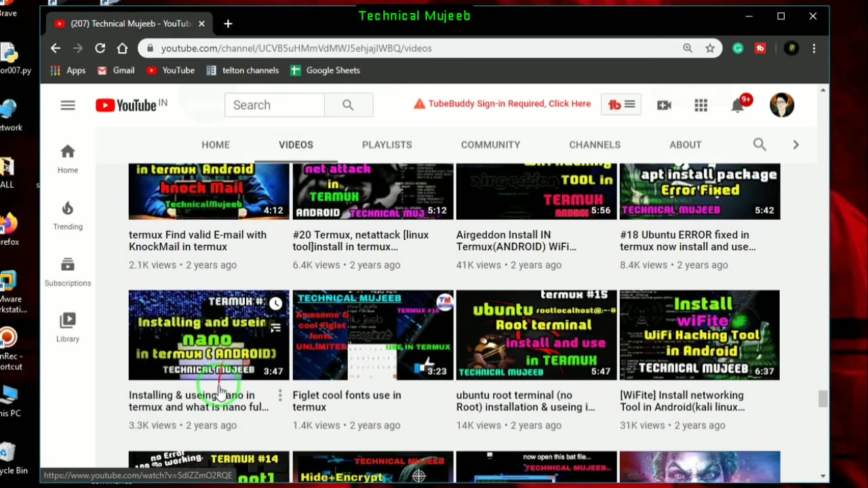Click the YouTube search input field

click(x=275, y=105)
